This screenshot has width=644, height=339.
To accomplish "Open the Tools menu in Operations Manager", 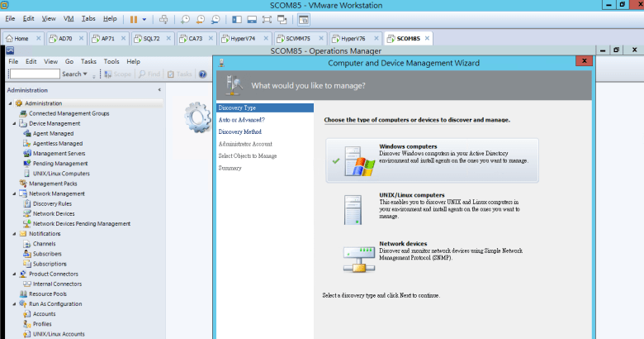I will [111, 61].
